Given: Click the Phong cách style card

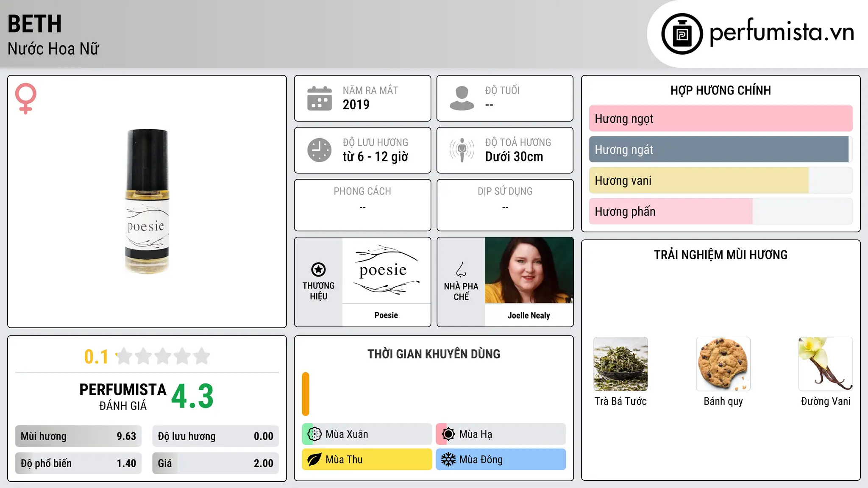Looking at the screenshot, I should tap(362, 205).
